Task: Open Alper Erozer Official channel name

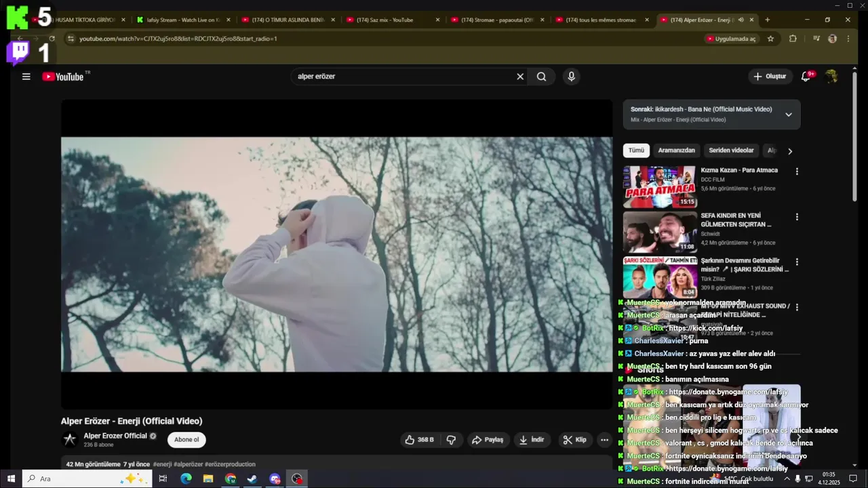Action: [x=115, y=436]
